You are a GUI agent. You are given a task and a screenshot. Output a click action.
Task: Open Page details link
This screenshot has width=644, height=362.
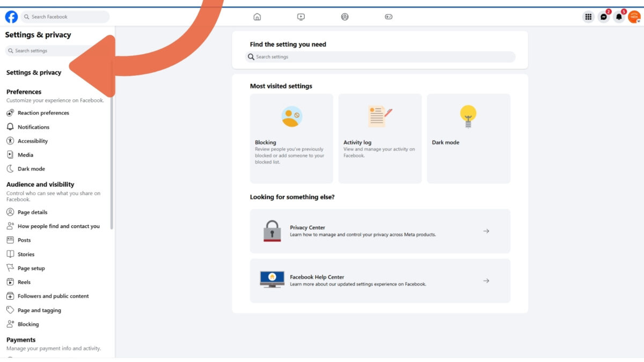click(x=32, y=212)
